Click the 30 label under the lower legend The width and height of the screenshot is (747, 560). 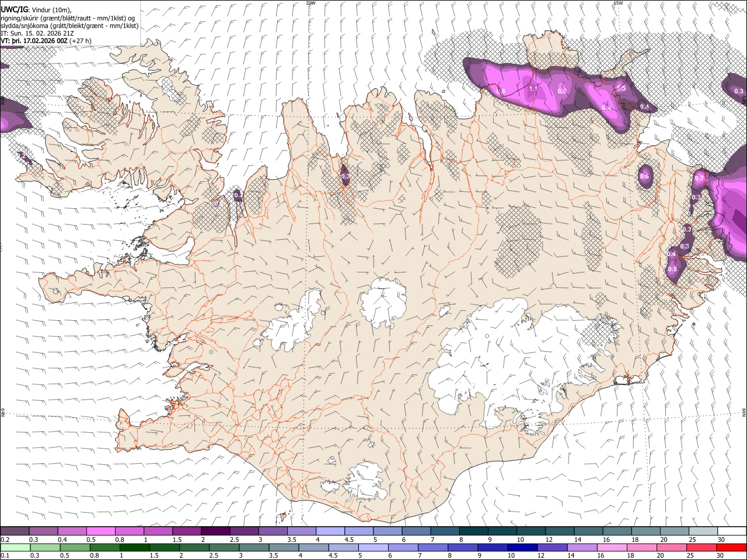coord(720,556)
